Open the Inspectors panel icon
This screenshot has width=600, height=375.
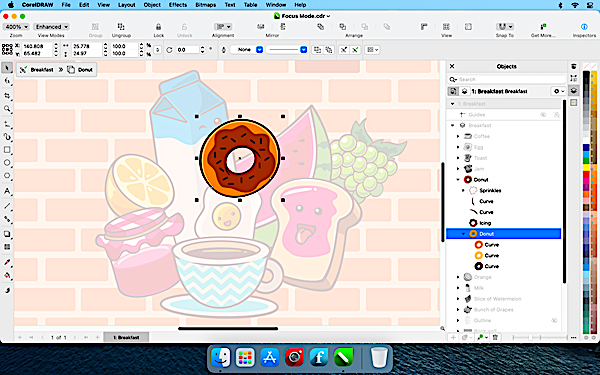584,26
